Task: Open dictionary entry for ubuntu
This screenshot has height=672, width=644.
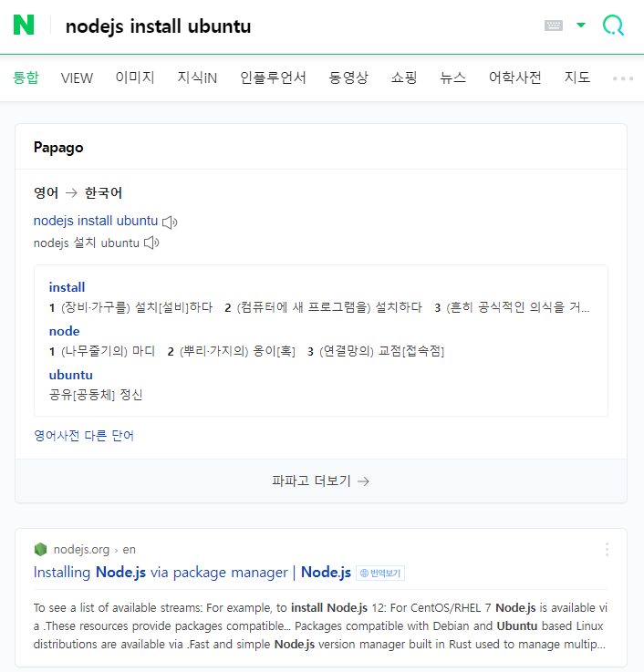Action: [x=71, y=375]
